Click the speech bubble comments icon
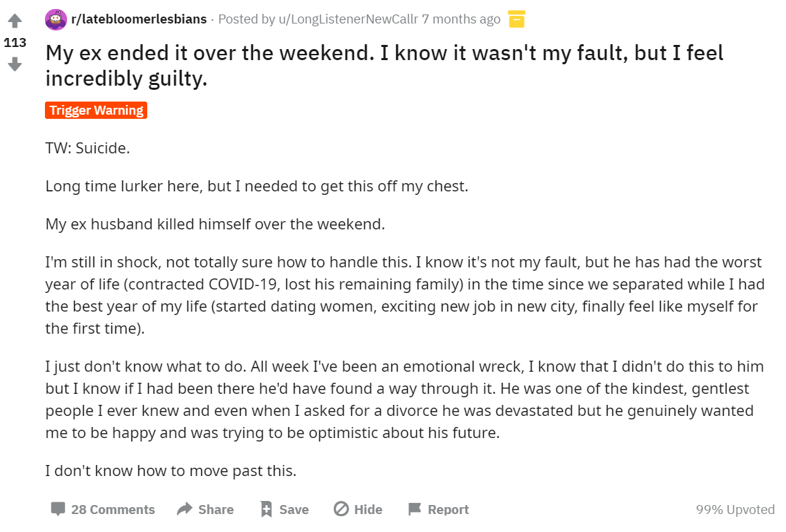 58,509
